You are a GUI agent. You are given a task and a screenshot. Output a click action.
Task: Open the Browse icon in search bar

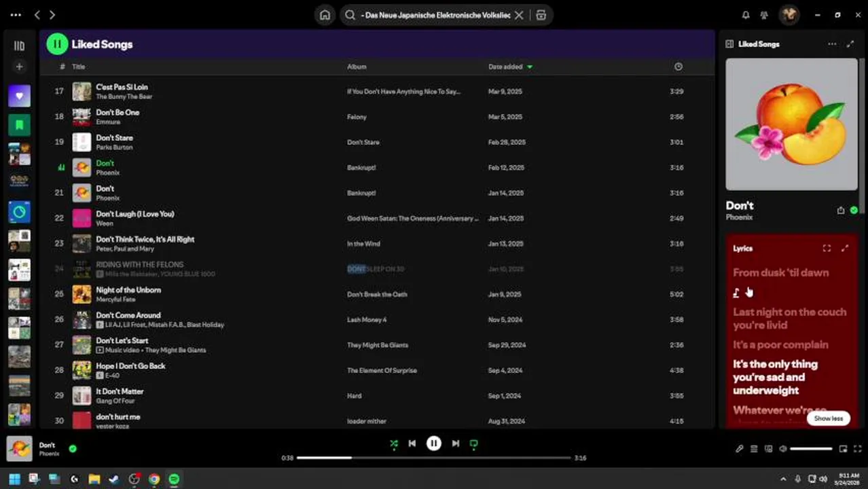[x=541, y=15]
